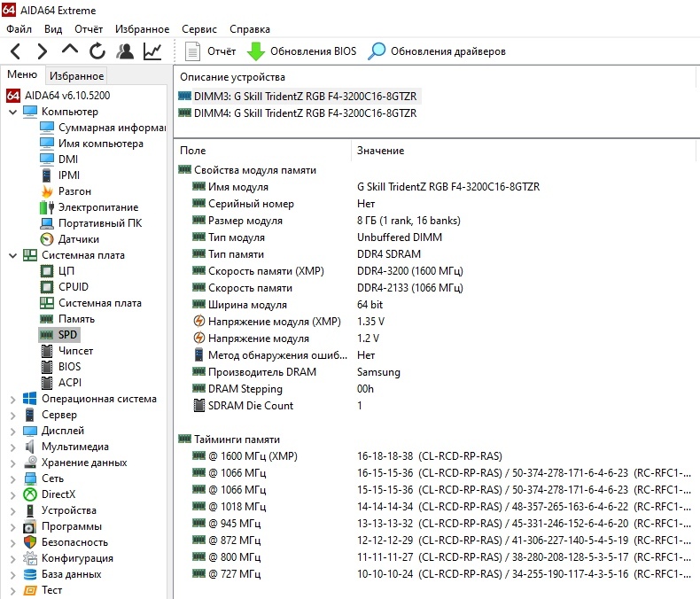Click the Портативный ПК laptop icon
Screen dimensions: 700x599
pos(47,223)
